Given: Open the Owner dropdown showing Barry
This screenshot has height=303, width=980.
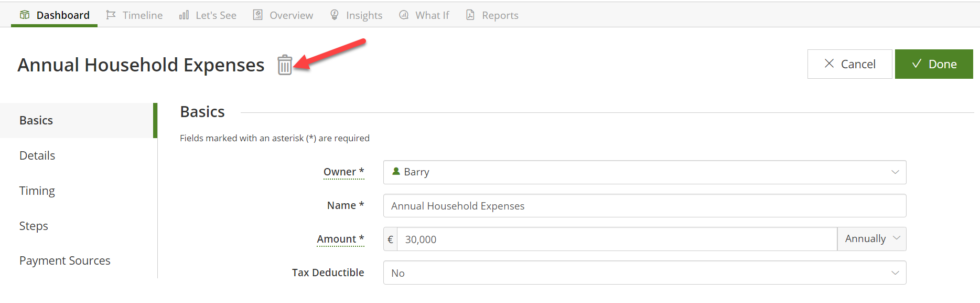Looking at the screenshot, I should (644, 172).
